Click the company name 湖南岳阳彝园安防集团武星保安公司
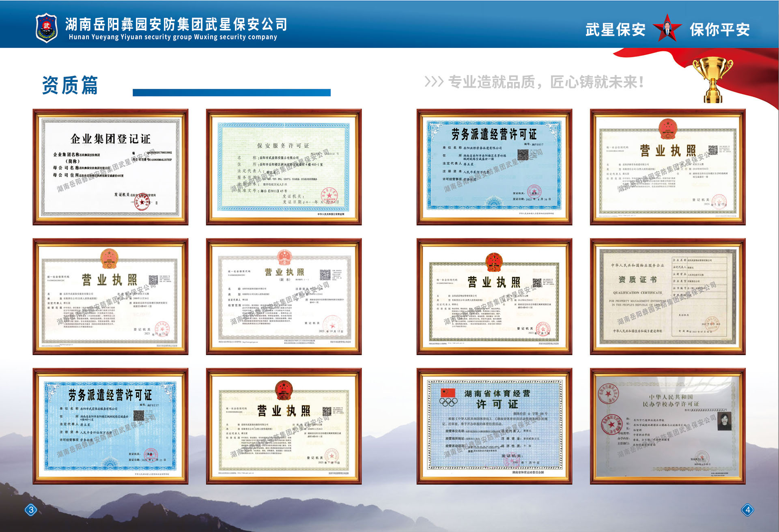779x532 pixels. pos(176,24)
